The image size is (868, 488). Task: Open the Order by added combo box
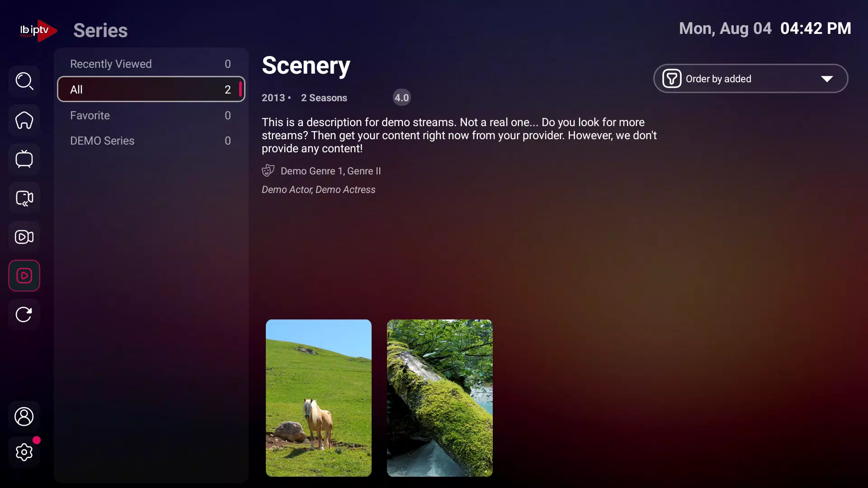click(x=750, y=79)
